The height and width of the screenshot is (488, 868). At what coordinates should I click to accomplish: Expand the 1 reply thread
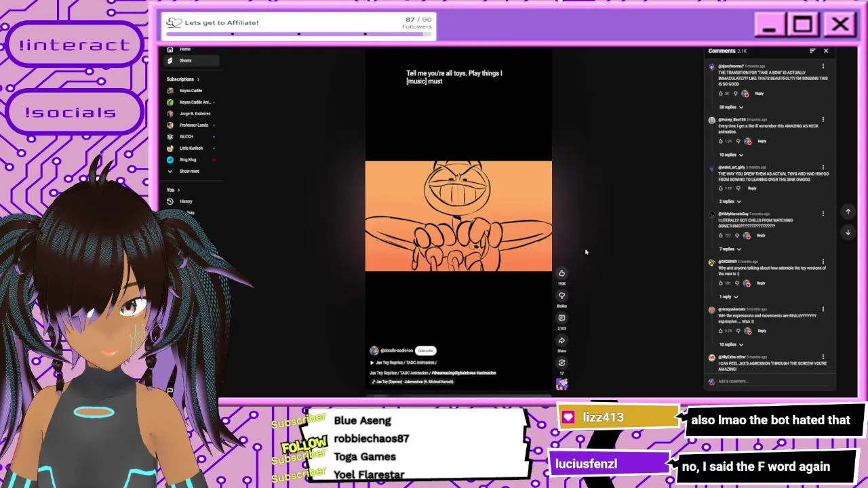[x=728, y=296]
